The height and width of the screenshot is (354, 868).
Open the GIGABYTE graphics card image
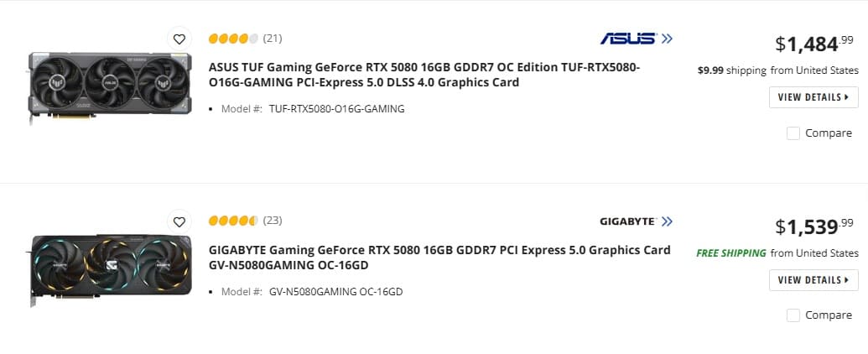[x=110, y=270]
